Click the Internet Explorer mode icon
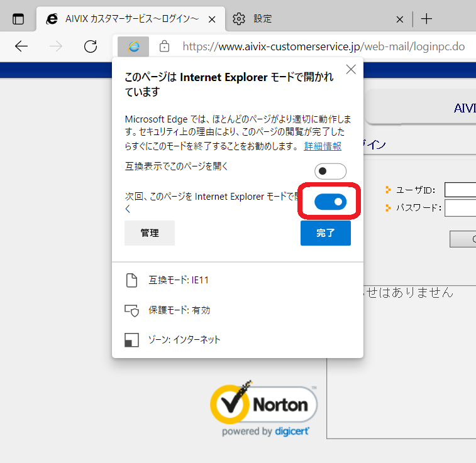Screen dimensions: 476x463 [x=133, y=46]
